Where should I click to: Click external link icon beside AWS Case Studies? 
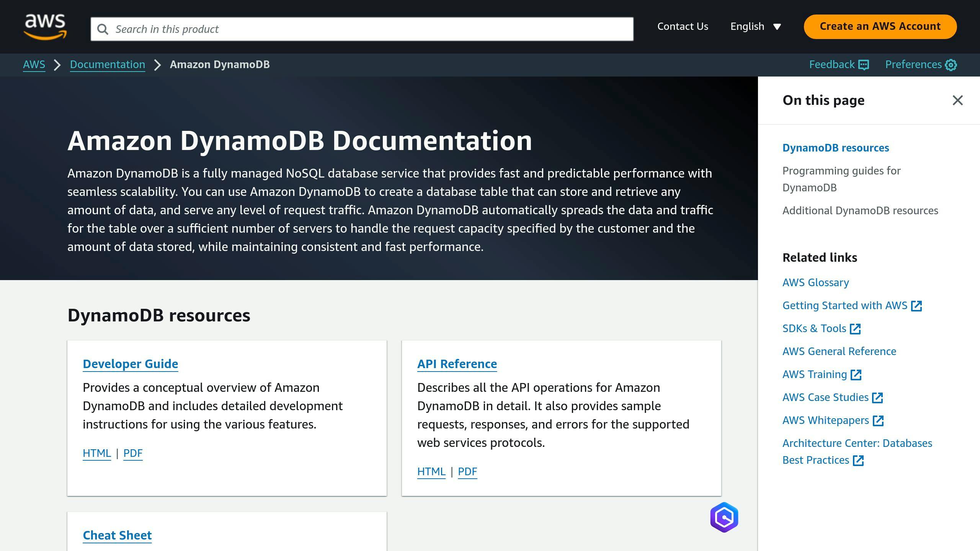pos(877,398)
